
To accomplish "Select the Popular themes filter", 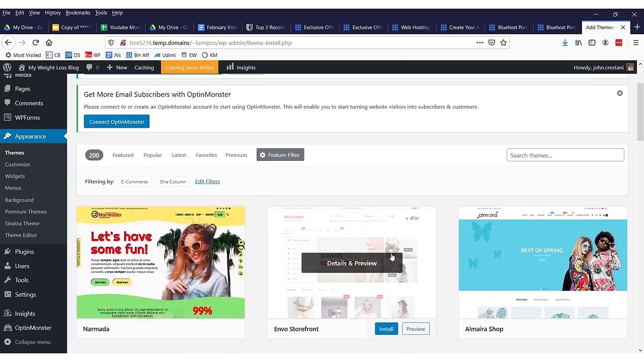I will tap(152, 155).
